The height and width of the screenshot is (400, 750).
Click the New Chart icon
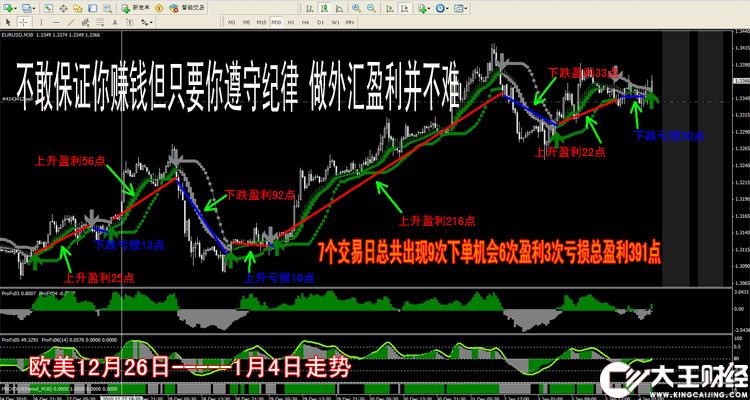pyautogui.click(x=8, y=8)
